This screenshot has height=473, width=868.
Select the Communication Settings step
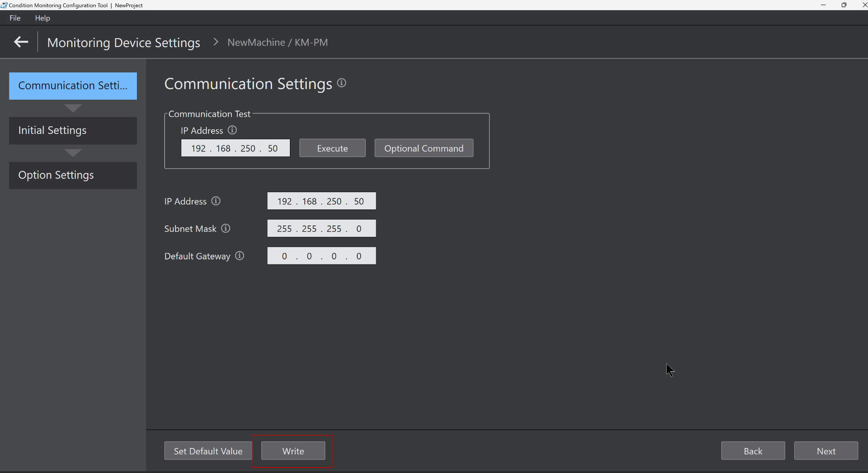click(73, 86)
